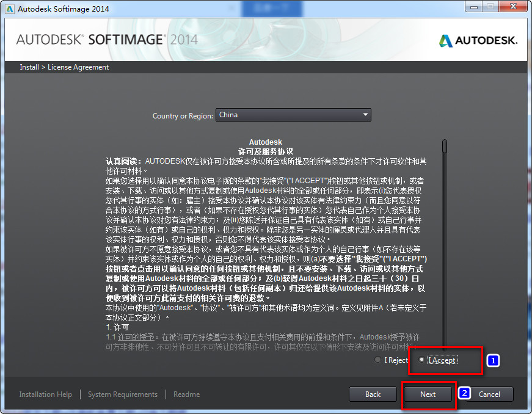Click the '认真阅读:' bold text
This screenshot has height=414, width=532.
coord(123,161)
